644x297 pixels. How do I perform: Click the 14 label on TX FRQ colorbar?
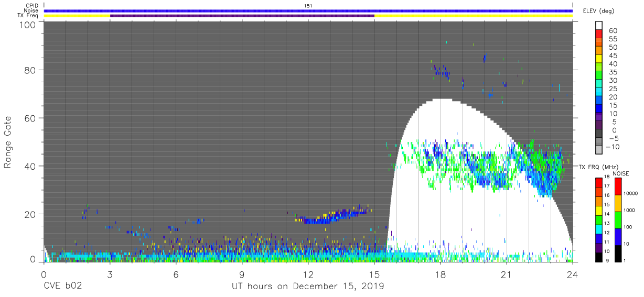point(606,214)
